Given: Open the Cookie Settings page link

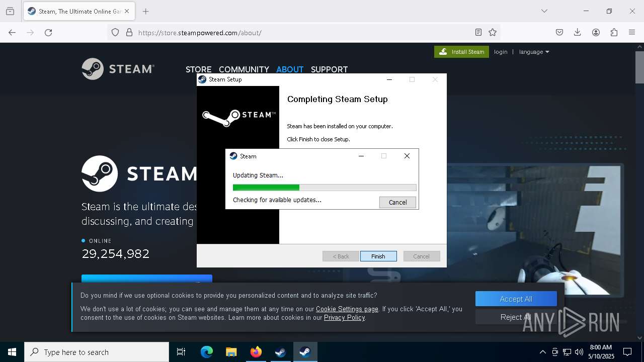Looking at the screenshot, I should (x=347, y=309).
